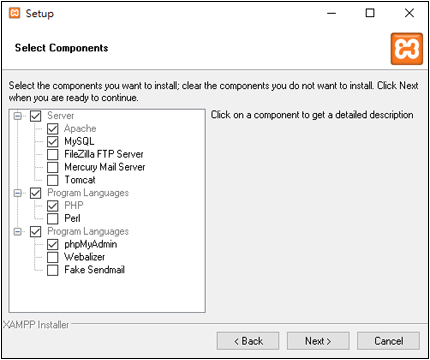Check the Mercury Mail Server box
The image size is (430, 360).
[53, 167]
